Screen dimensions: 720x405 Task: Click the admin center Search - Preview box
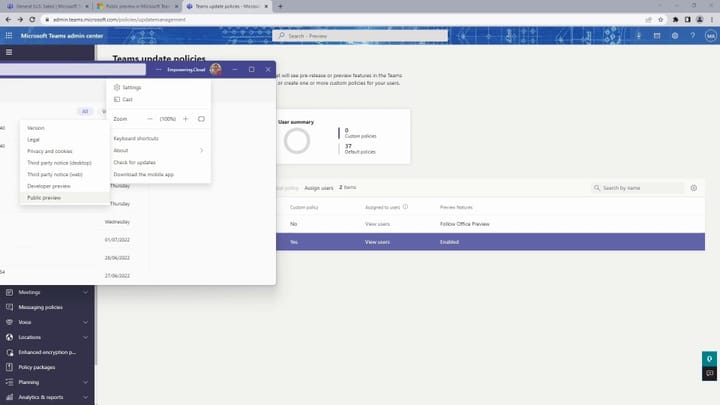[x=360, y=36]
